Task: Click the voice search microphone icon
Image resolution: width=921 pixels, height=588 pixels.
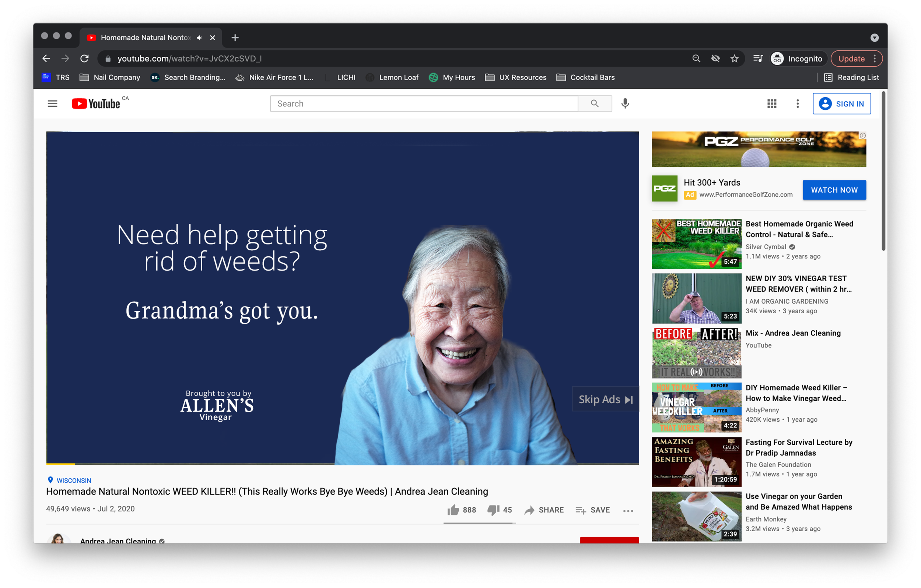Action: point(625,103)
